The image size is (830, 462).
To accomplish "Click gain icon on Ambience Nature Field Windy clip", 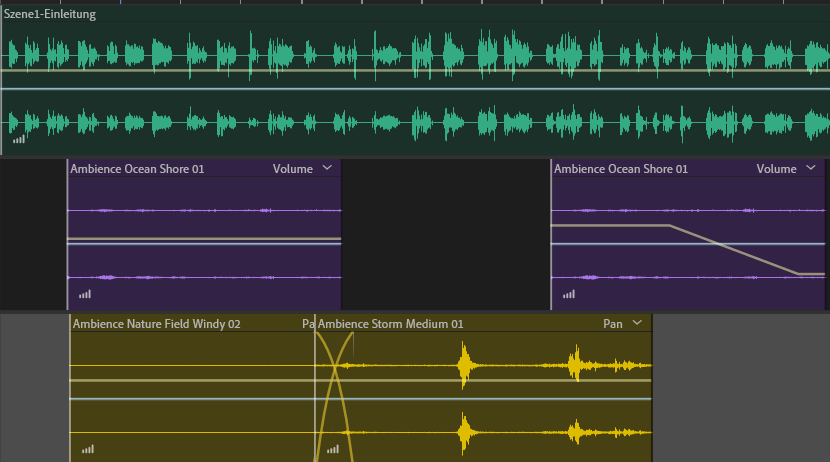I will click(87, 449).
